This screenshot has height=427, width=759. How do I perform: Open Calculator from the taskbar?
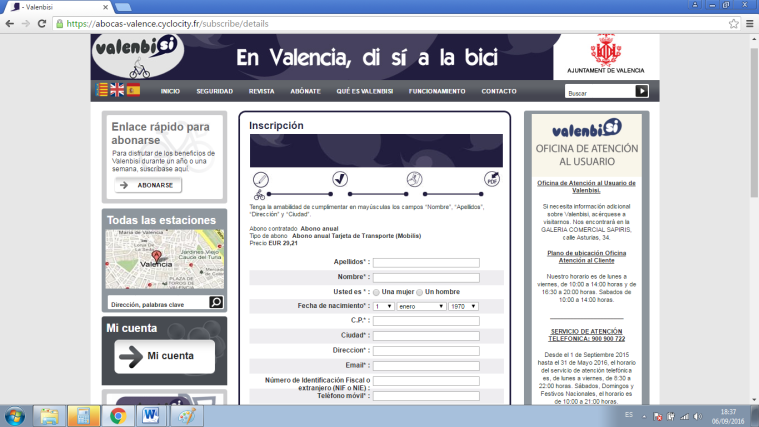coord(83,416)
